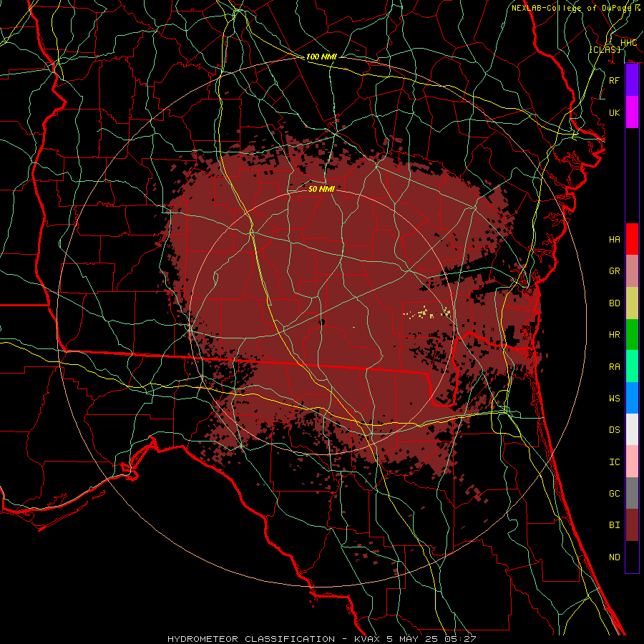Click the IC light pink legend swatch
Viewport: 644px width, 644px height.
(632, 462)
